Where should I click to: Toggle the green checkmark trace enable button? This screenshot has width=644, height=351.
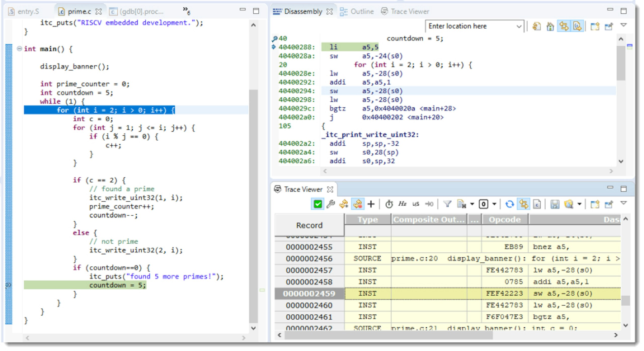coord(317,204)
